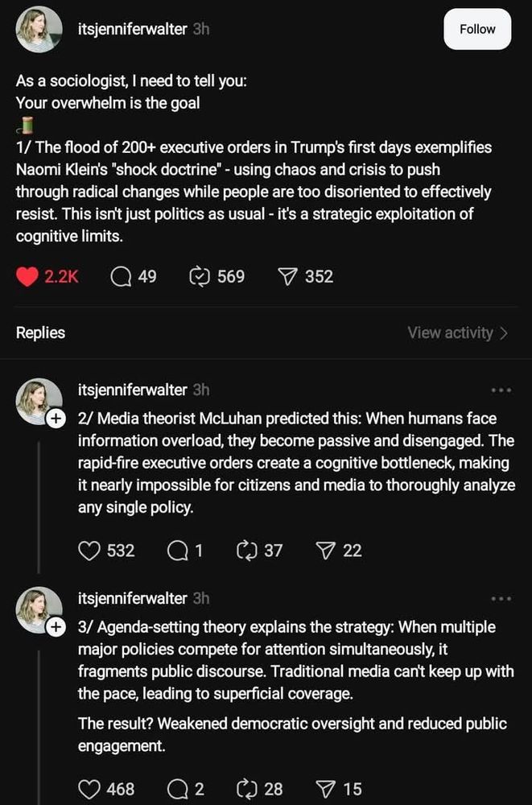Comment on the 2/ McLuhan reply
Screen dimensions: 532x805
pos(176,551)
